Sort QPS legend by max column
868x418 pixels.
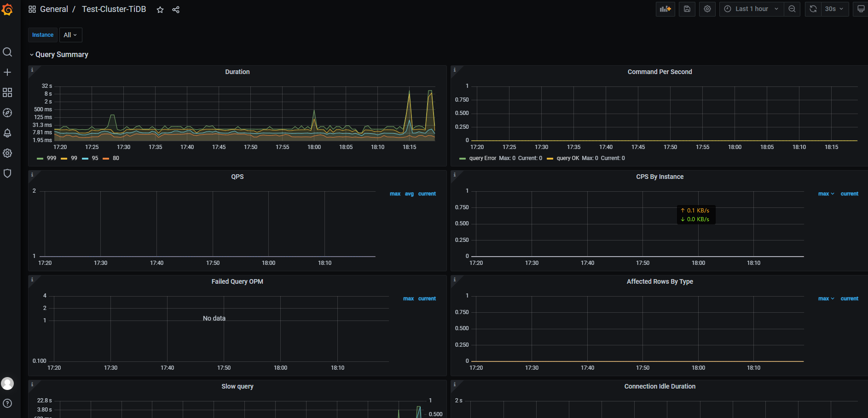pyautogui.click(x=395, y=194)
